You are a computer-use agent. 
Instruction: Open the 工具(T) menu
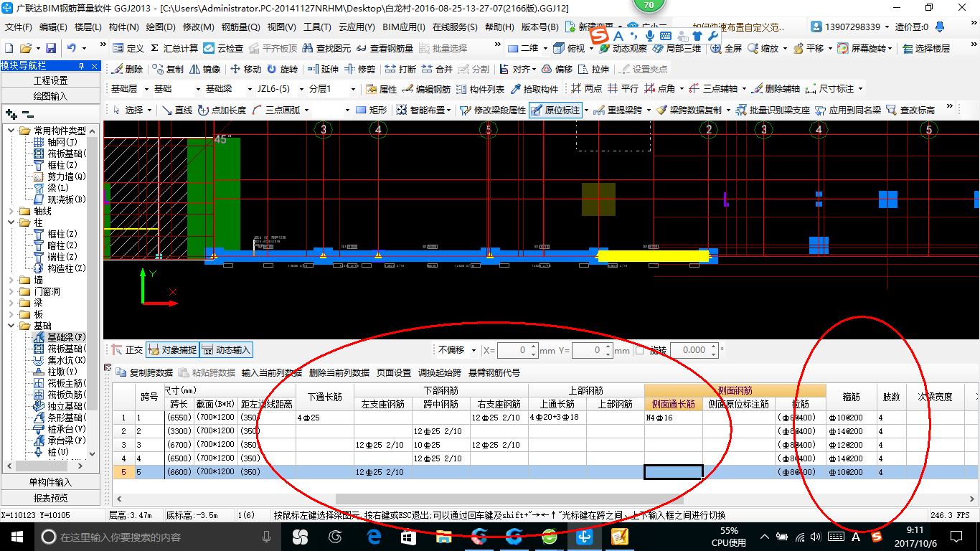317,27
